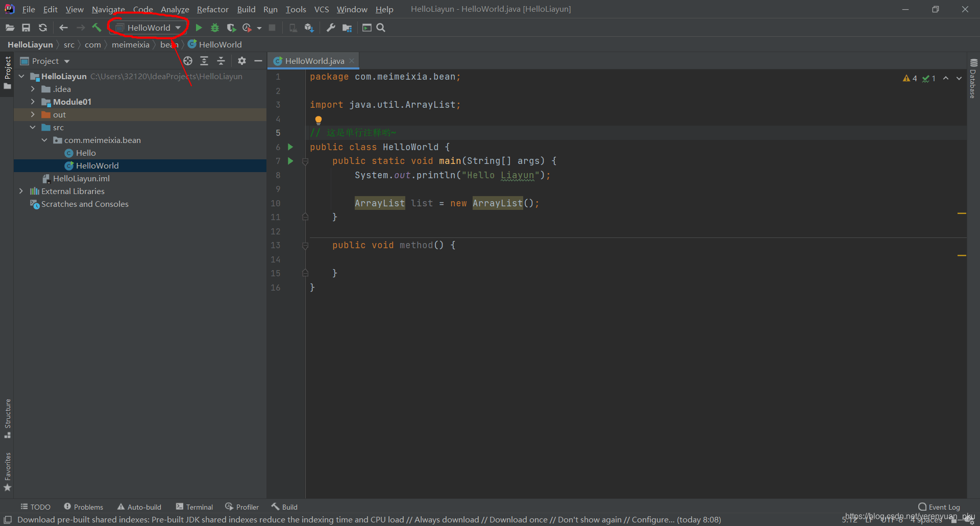Image resolution: width=980 pixels, height=526 pixels.
Task: Open Settings via the wrench icon
Action: coord(331,28)
